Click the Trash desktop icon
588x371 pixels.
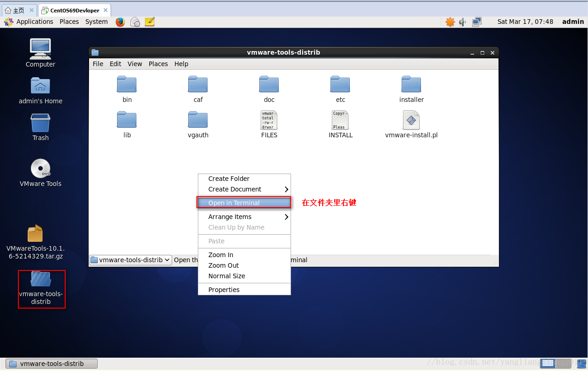click(40, 123)
